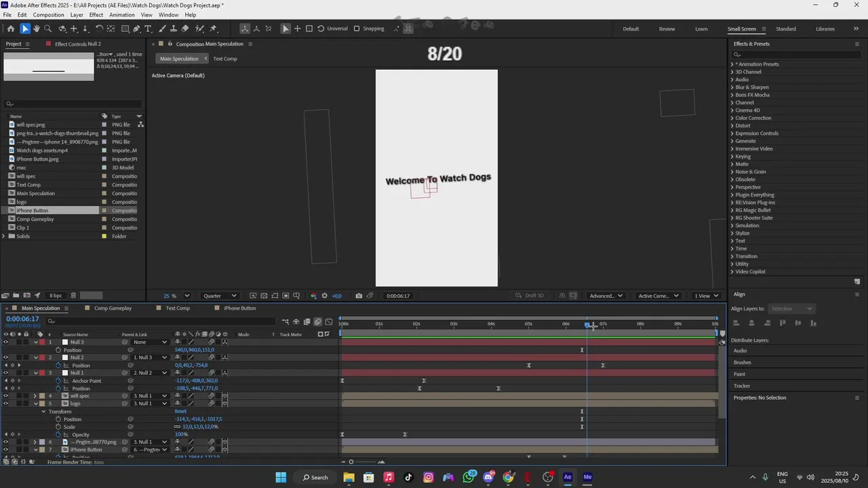Create a new composition from Project panel

point(27,296)
